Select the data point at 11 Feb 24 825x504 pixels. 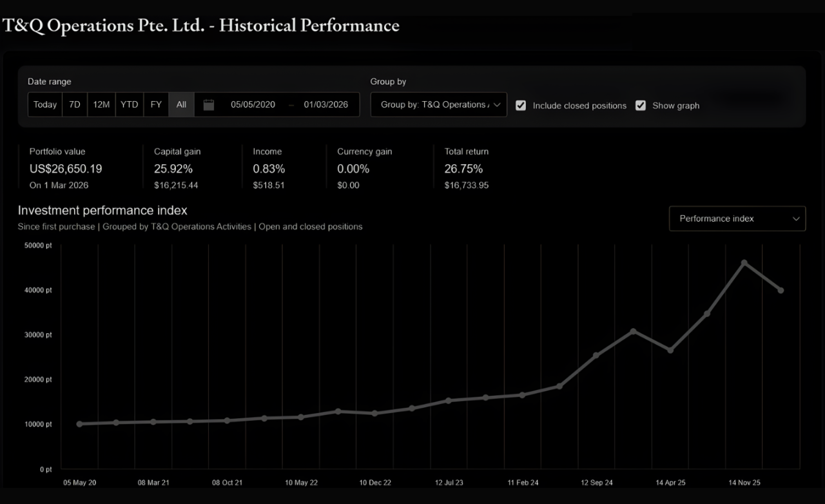pyautogui.click(x=522, y=395)
